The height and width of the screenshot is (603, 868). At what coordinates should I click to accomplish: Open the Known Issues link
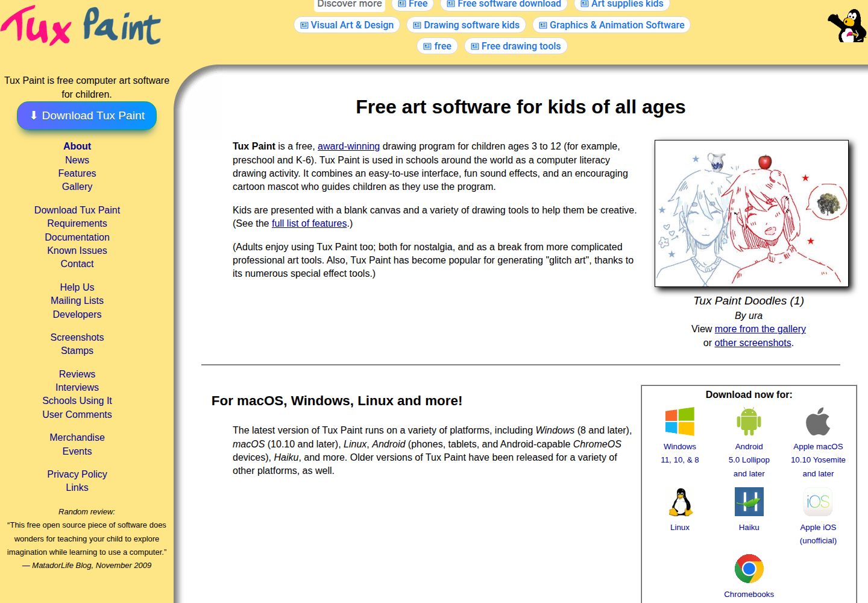coord(77,250)
